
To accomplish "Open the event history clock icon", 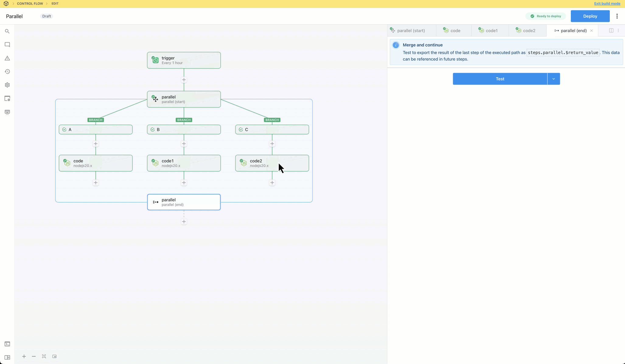I will click(7, 72).
